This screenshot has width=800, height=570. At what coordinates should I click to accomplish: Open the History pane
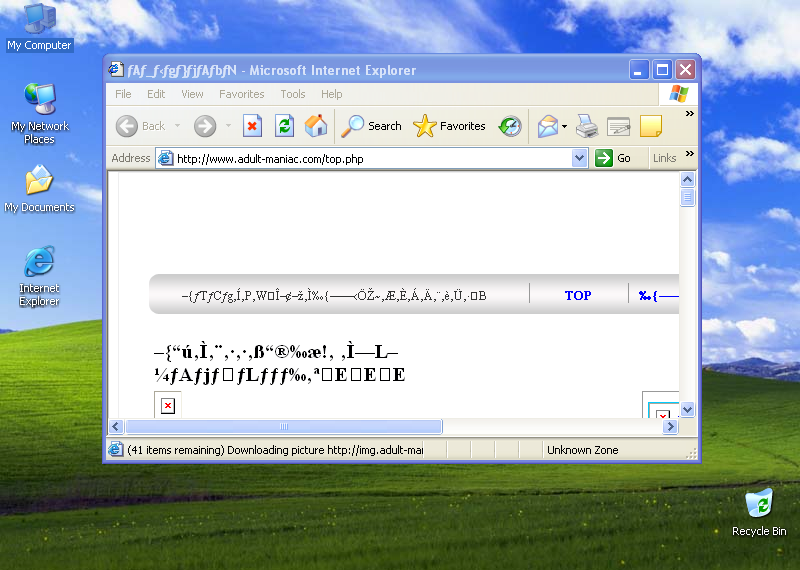point(510,126)
